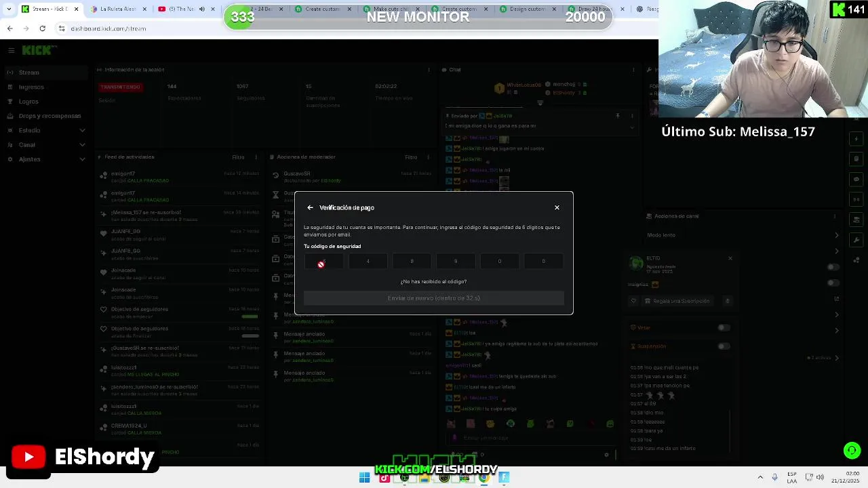The height and width of the screenshot is (488, 868).
Task: Click Melissa_157 se re-suscribió activity entry
Action: 179,216
